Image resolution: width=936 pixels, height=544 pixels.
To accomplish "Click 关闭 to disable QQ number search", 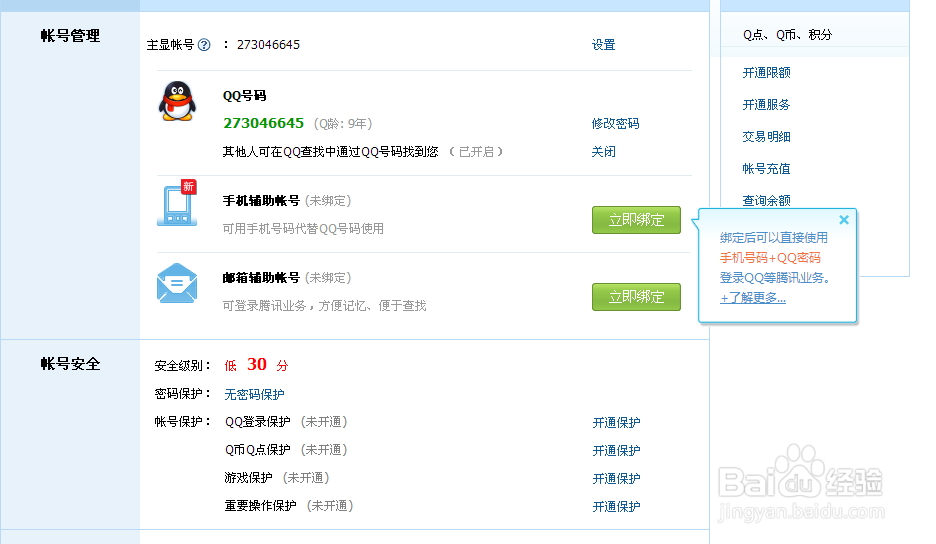I will pos(603,152).
